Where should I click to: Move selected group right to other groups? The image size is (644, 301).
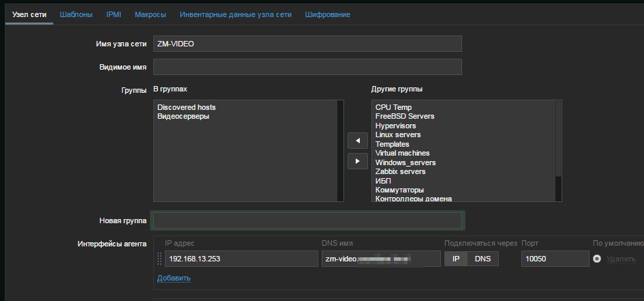click(x=357, y=161)
